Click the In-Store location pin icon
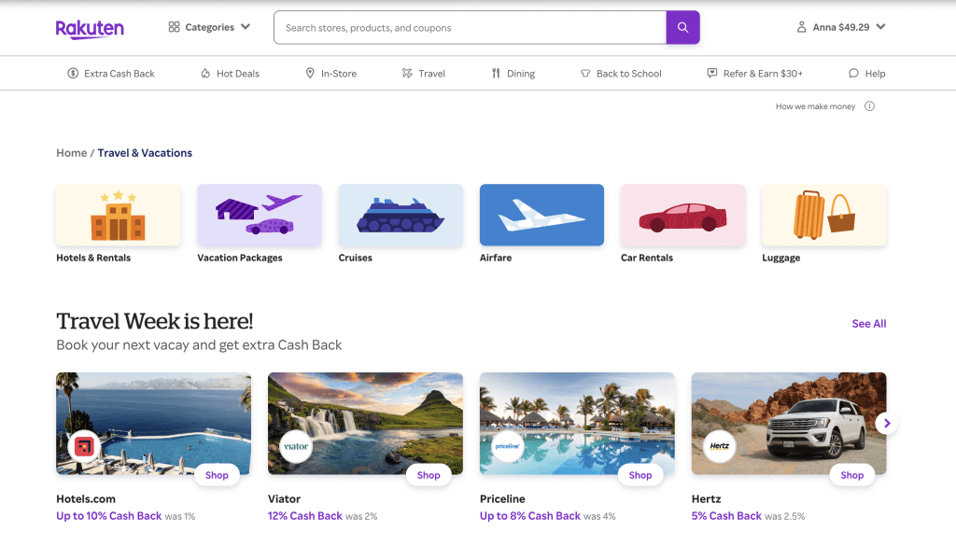956x560 pixels. pos(310,73)
